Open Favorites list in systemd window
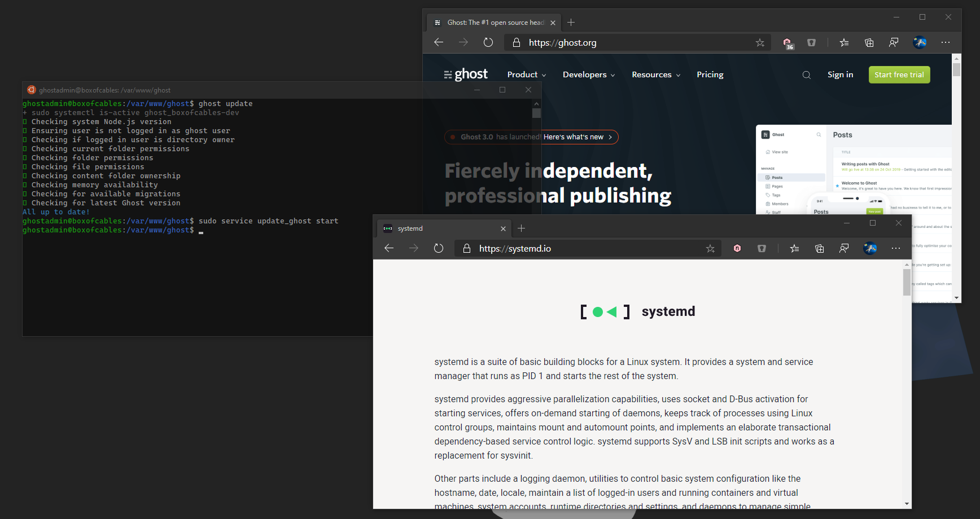 794,248
